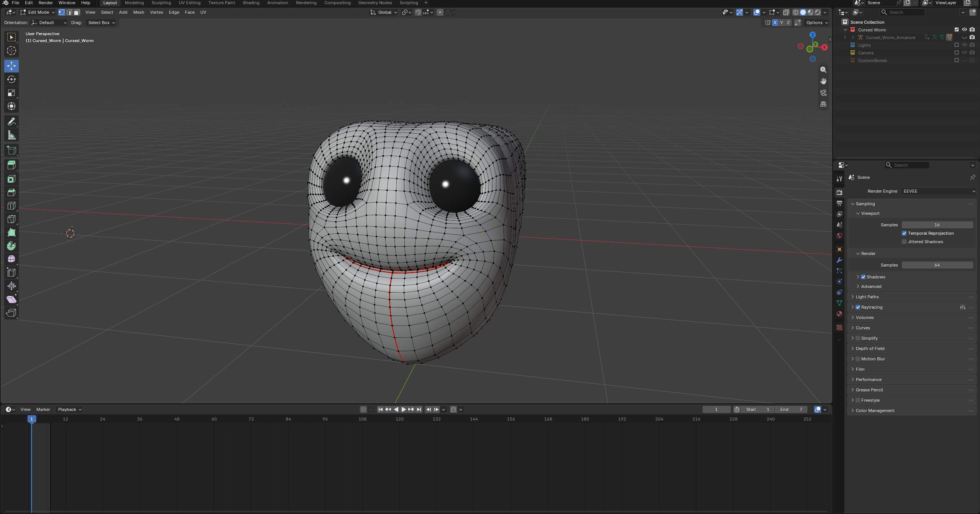The height and width of the screenshot is (514, 980).
Task: Select the Add Cube tool
Action: point(11,150)
